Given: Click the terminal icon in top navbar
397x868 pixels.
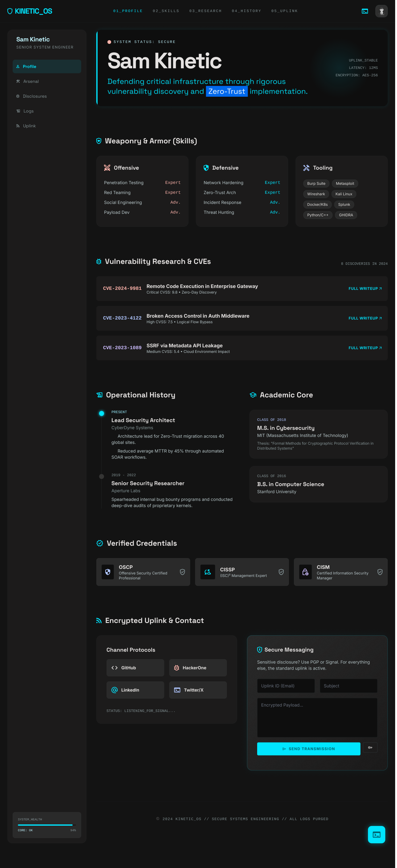Looking at the screenshot, I should click(365, 11).
